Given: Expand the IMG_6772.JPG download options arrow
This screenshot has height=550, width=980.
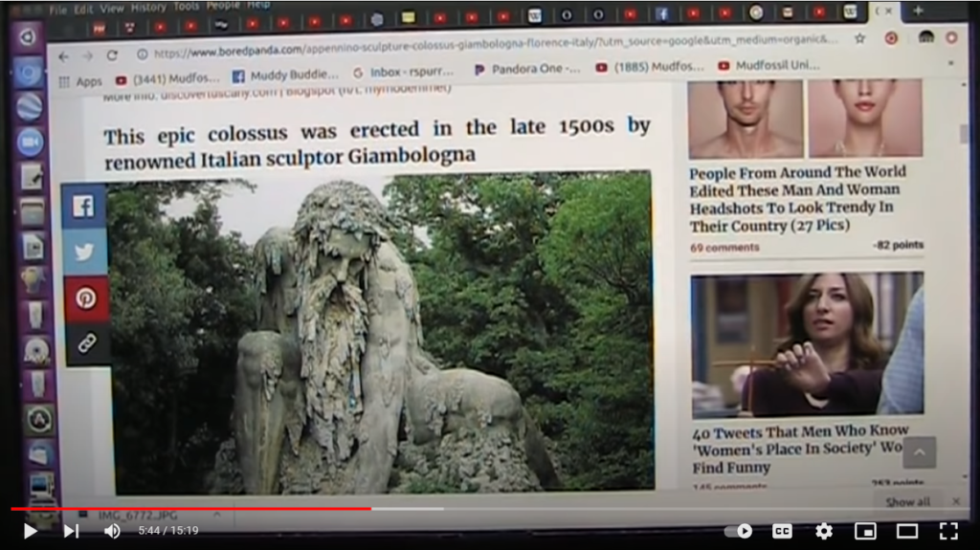Looking at the screenshot, I should coord(216,515).
